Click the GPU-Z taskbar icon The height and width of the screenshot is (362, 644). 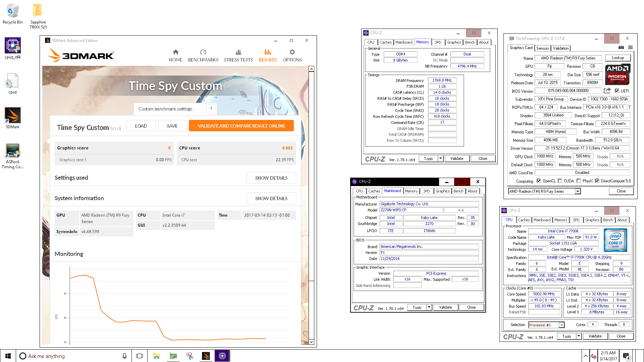pos(173,356)
